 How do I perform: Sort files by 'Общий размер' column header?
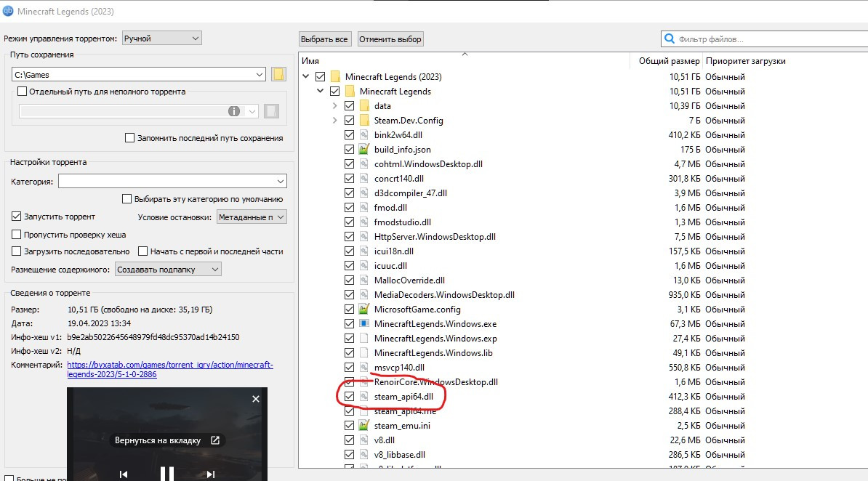click(669, 61)
